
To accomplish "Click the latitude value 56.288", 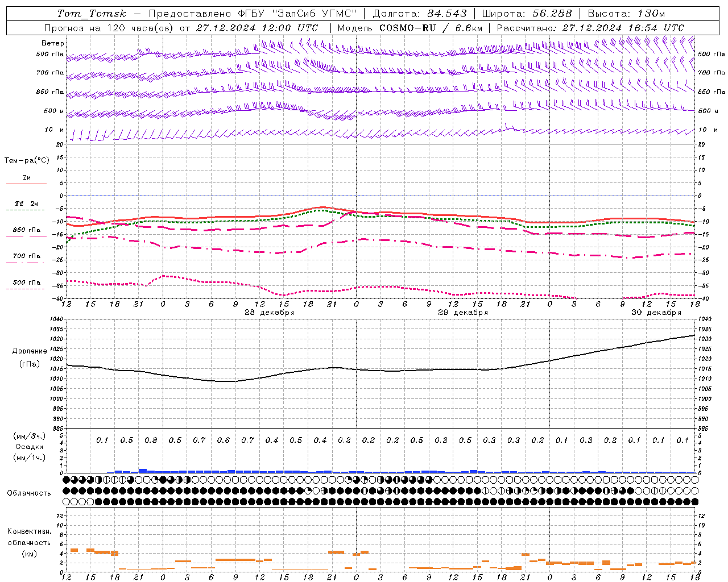I will click(552, 14).
